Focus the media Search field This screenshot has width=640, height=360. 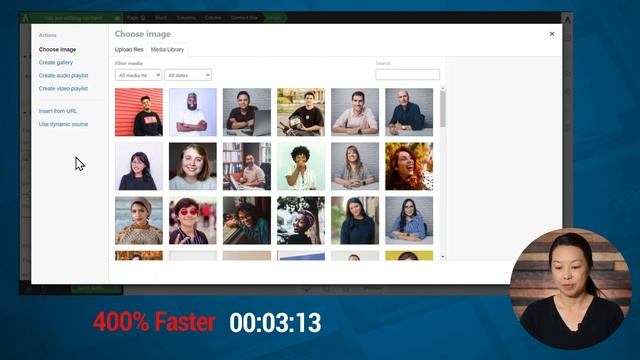(407, 74)
